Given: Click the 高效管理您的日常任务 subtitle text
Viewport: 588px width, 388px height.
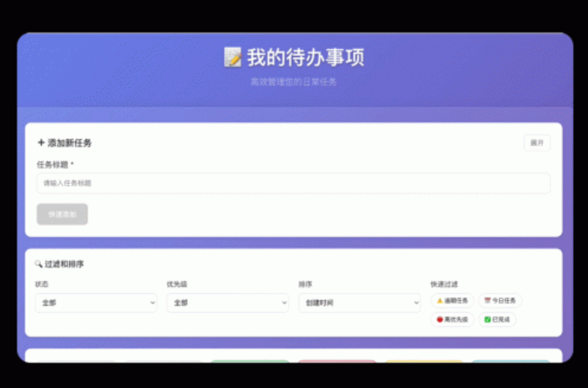Looking at the screenshot, I should 294,81.
